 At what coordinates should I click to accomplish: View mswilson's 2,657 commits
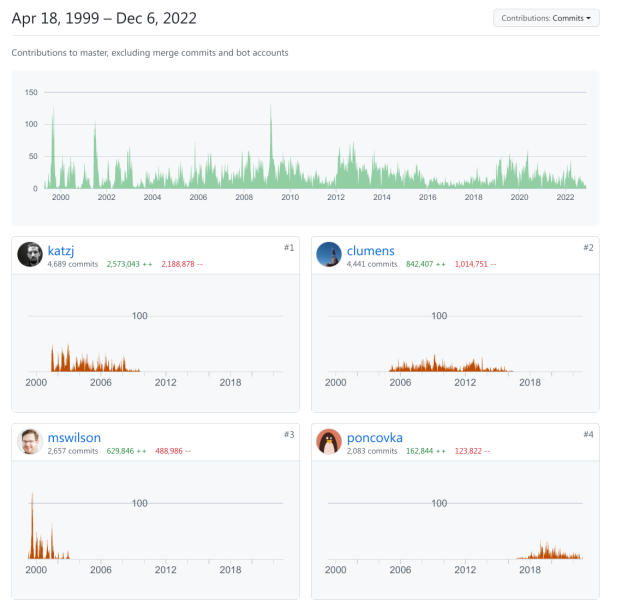(x=72, y=451)
